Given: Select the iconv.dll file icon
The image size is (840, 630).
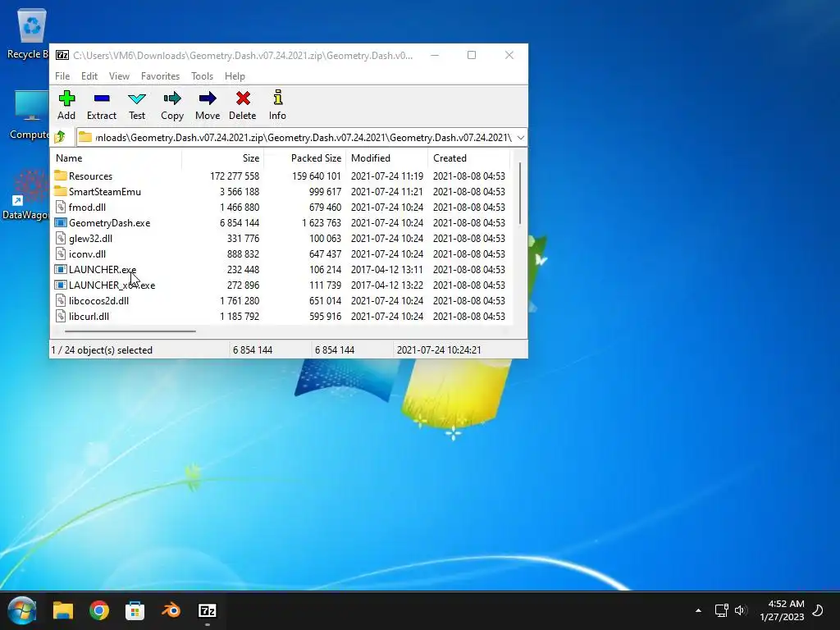Looking at the screenshot, I should [61, 253].
